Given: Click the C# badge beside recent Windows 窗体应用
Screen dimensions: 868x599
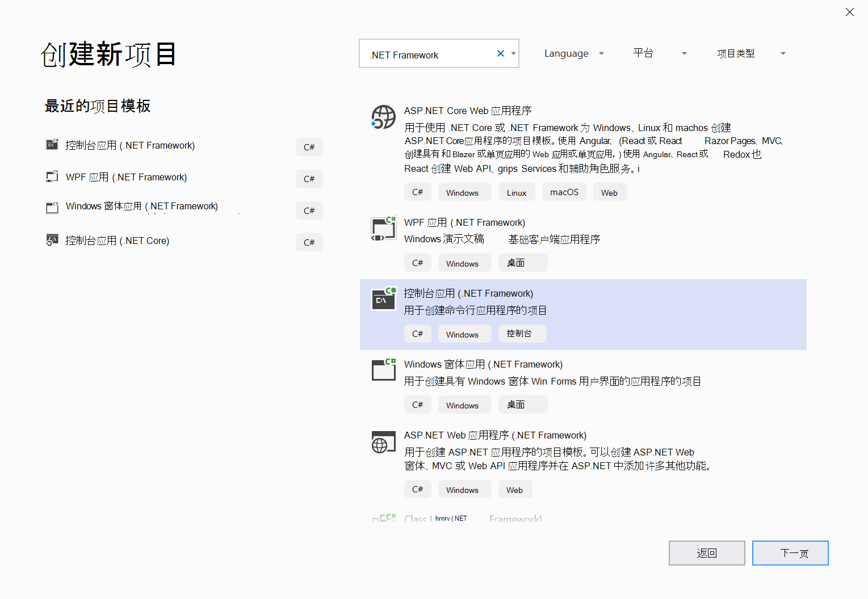Looking at the screenshot, I should tap(309, 210).
